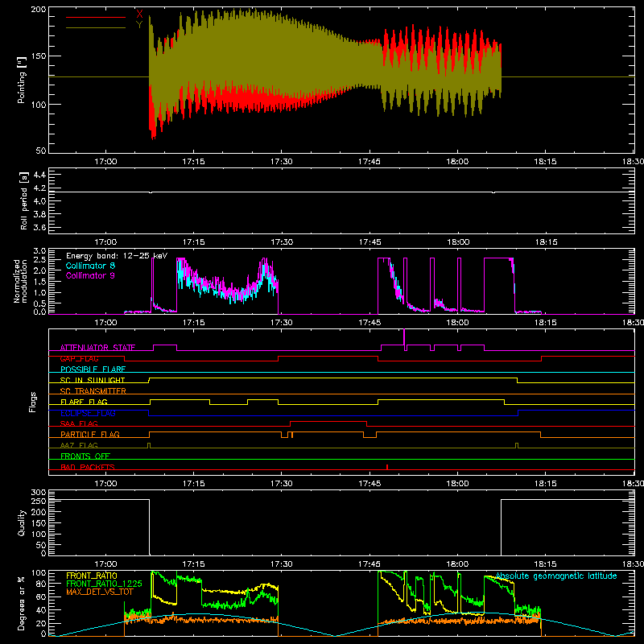The image size is (644, 644).
Task: Click the 'Pointing' y-axis title
Action: [22, 80]
